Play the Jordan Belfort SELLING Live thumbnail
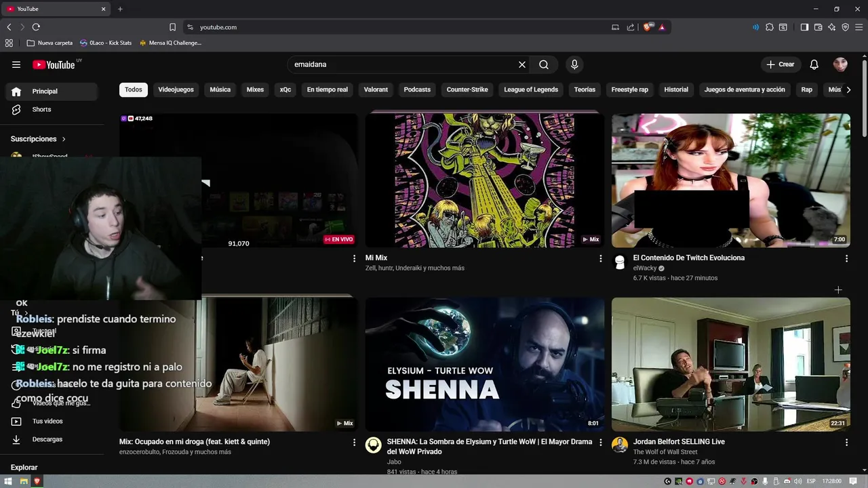This screenshot has height=488, width=868. [731, 364]
